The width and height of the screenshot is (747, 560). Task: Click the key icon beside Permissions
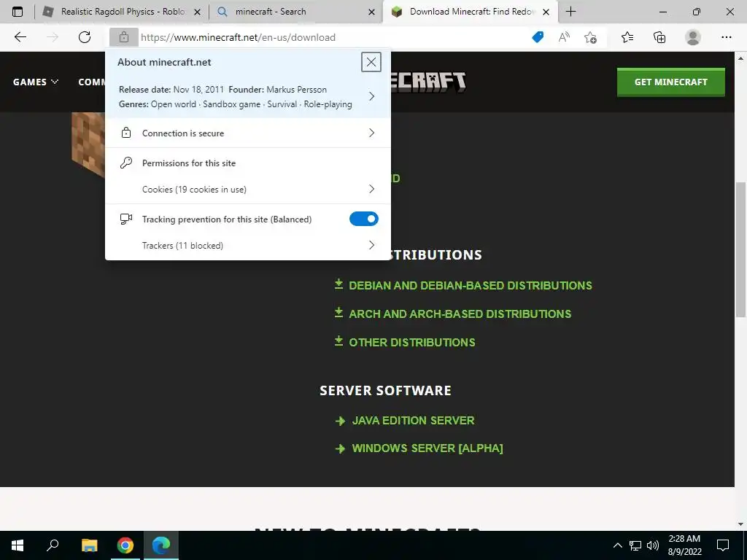pos(126,163)
